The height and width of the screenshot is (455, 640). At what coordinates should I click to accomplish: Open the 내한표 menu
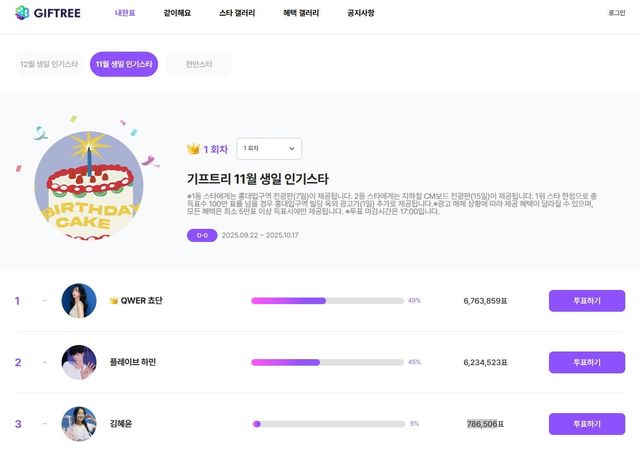[x=126, y=13]
